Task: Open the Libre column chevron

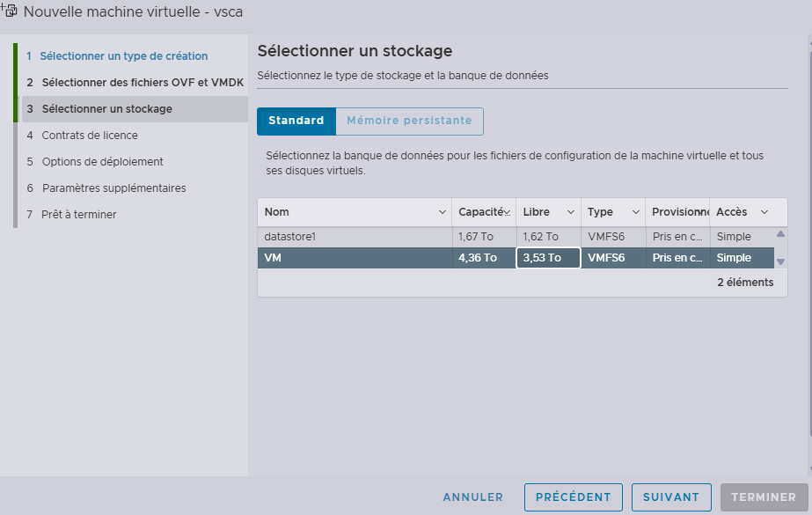Action: [x=571, y=212]
